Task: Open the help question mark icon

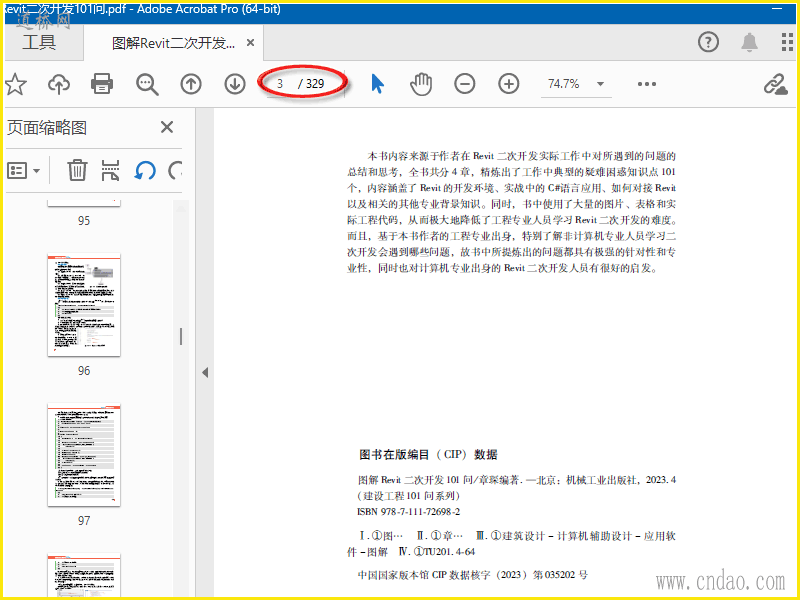Action: coord(708,42)
